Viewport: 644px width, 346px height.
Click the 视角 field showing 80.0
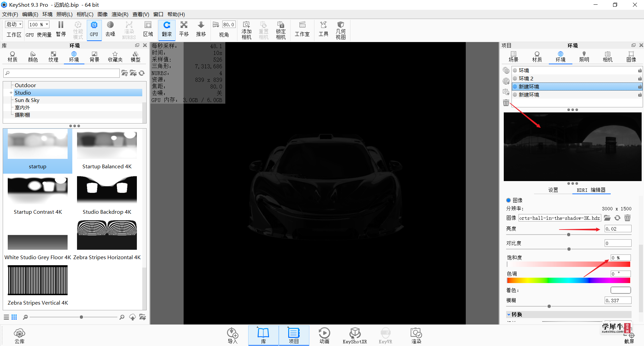click(229, 25)
